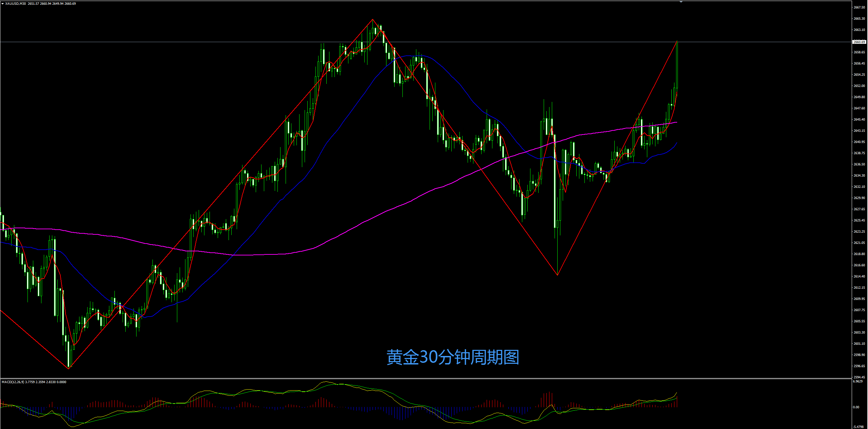
Task: Click MACD scale value 0.00
Action: pos(856,407)
